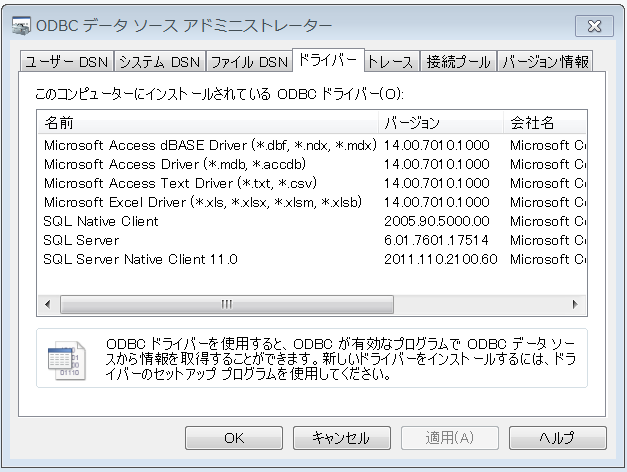Click the 適用(A) button
The width and height of the screenshot is (627, 472).
coord(450,438)
